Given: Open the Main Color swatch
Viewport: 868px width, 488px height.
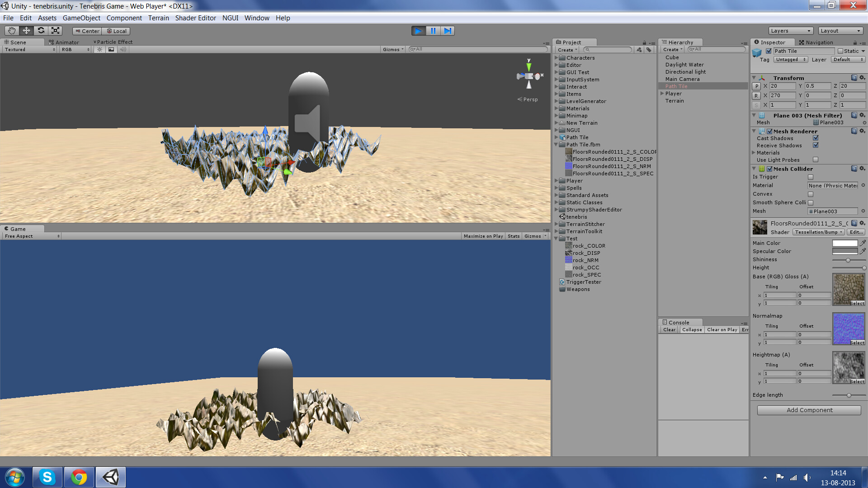Looking at the screenshot, I should (844, 243).
